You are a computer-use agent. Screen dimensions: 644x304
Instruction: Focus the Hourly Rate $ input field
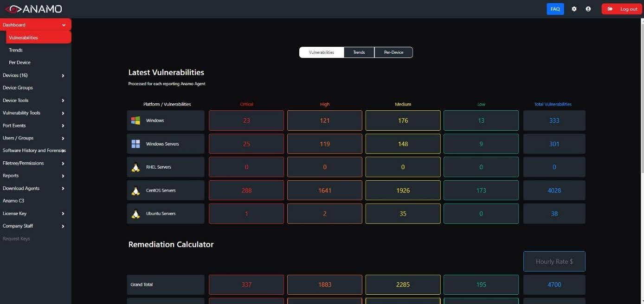554,261
